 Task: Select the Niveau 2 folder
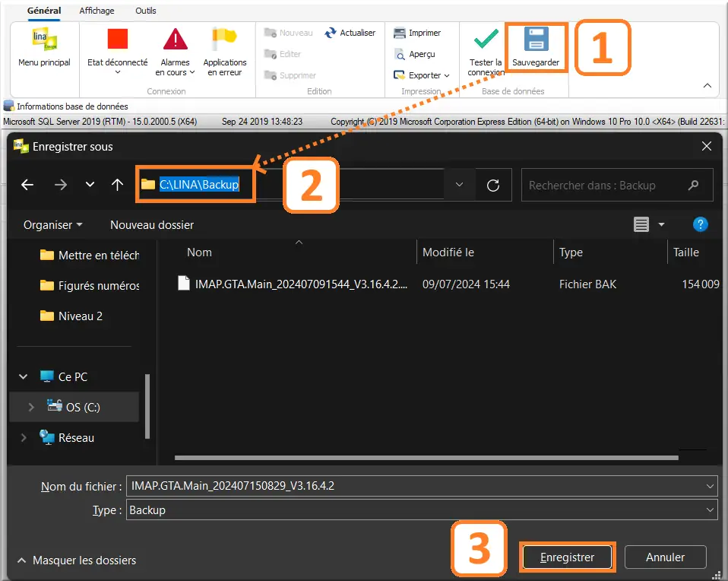coord(71,316)
